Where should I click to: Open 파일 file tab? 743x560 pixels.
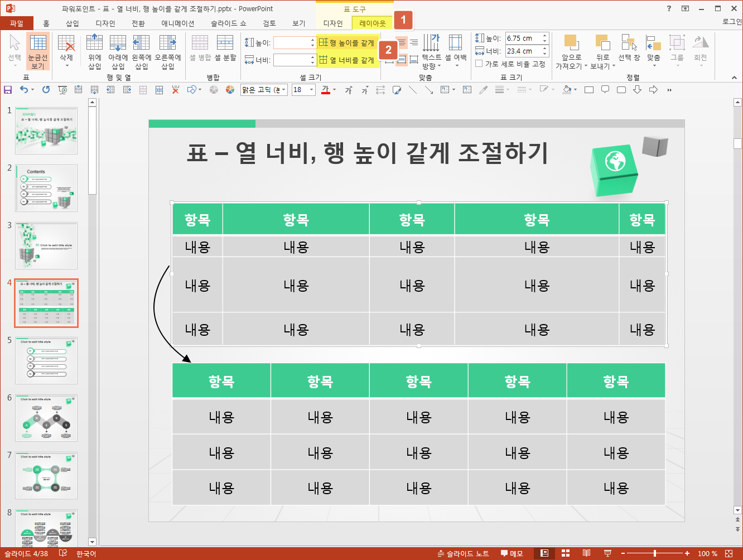click(x=17, y=23)
